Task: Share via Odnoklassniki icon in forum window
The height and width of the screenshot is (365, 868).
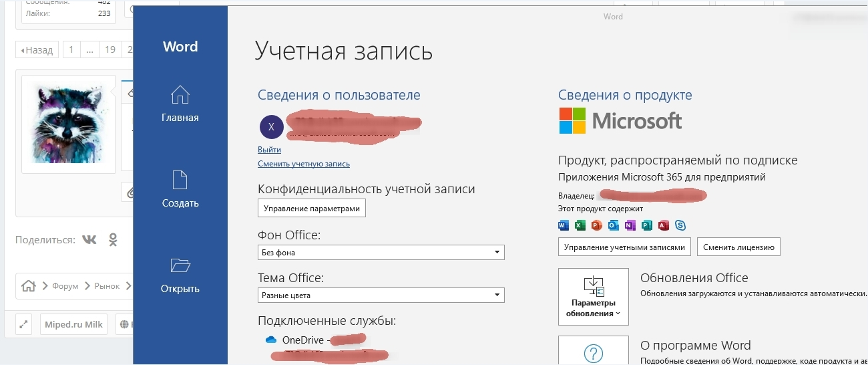Action: pyautogui.click(x=113, y=239)
